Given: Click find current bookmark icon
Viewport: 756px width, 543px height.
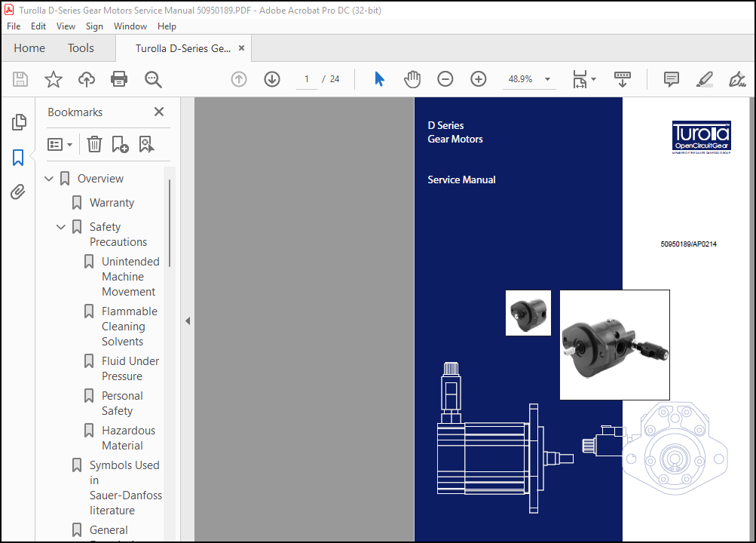Looking at the screenshot, I should click(146, 144).
